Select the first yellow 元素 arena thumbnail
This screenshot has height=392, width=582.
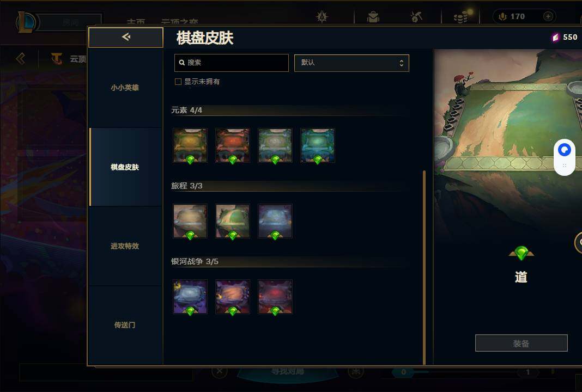click(x=190, y=145)
